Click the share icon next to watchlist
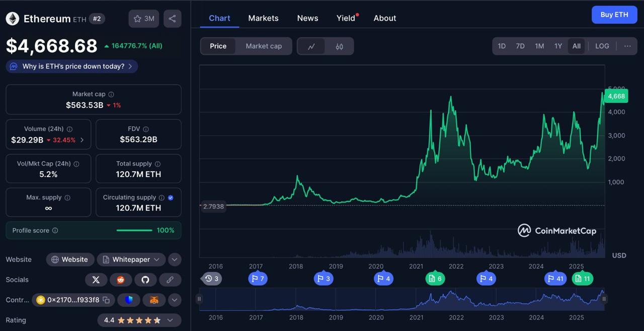Image resolution: width=644 pixels, height=331 pixels. coord(172,19)
